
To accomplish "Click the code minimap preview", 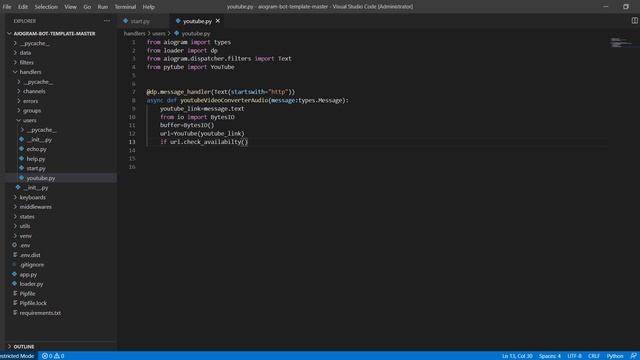I will click(x=621, y=42).
